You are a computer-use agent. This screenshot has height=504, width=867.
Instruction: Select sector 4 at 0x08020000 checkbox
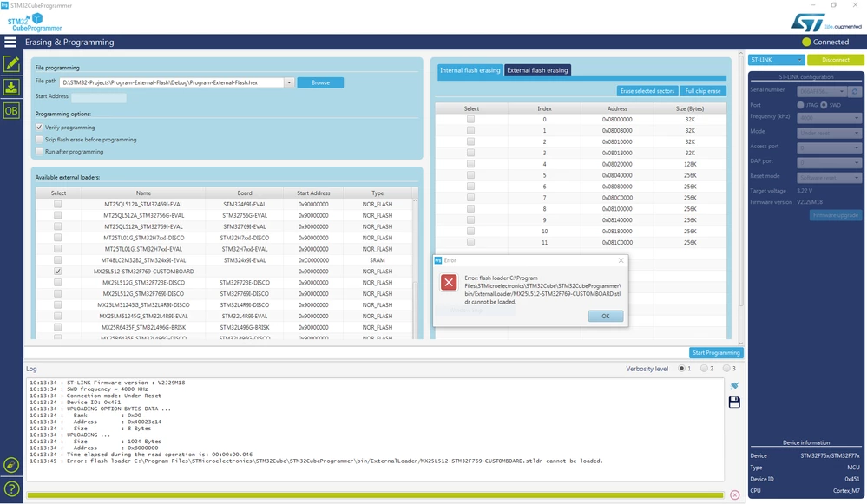tap(470, 164)
